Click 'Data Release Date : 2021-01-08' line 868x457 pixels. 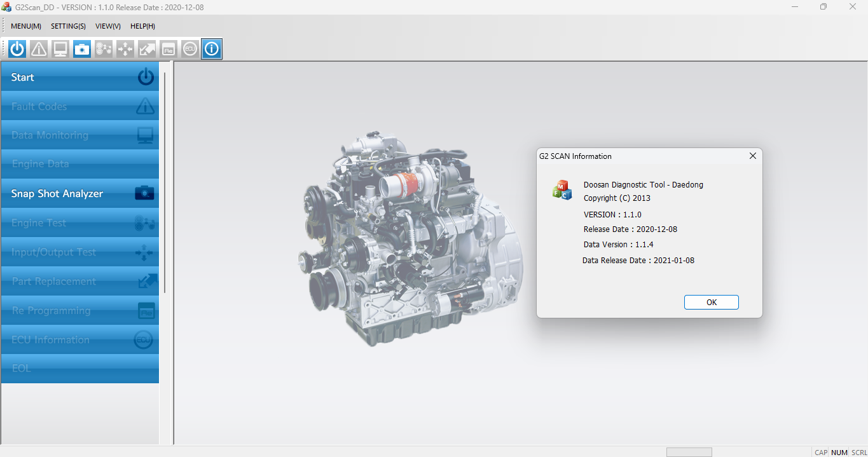tap(638, 261)
